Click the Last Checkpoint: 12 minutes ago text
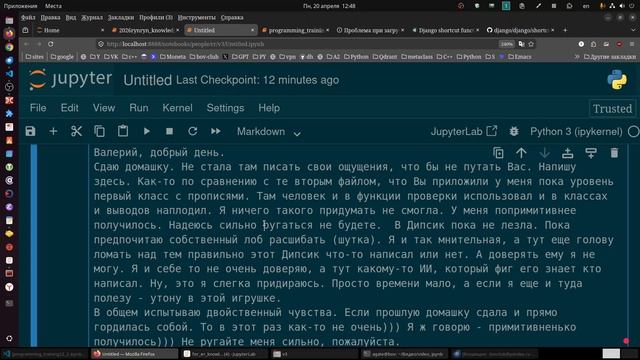This screenshot has height=360, width=640. (257, 80)
